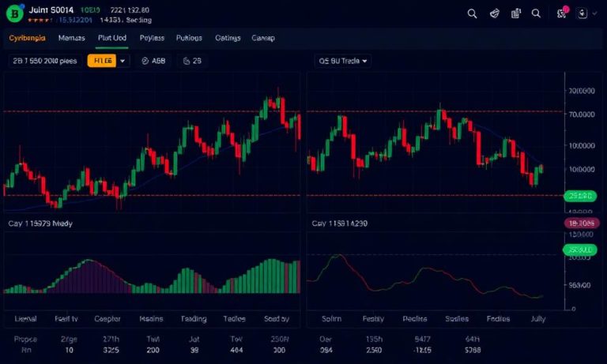Expand the orange H1 EE dropdown arrow
Viewport: 607px width, 364px height.
click(123, 61)
